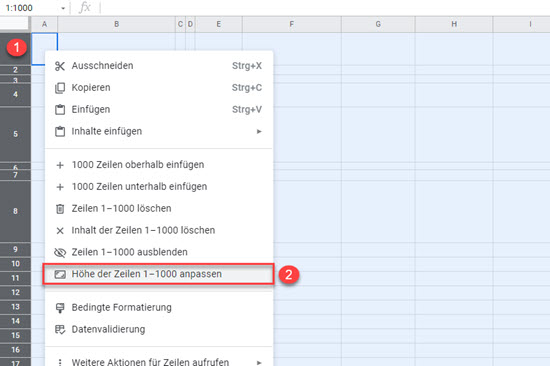Viewport: 550px width, 366px height.
Task: Select column B header
Action: click(x=116, y=24)
